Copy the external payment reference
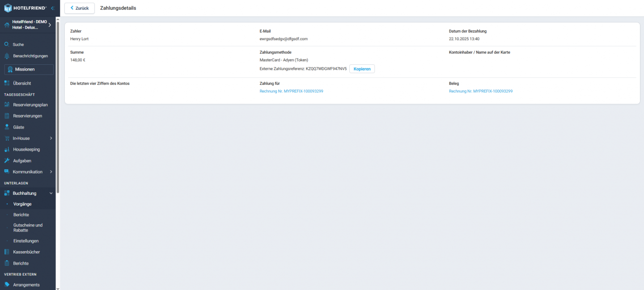 pos(362,69)
